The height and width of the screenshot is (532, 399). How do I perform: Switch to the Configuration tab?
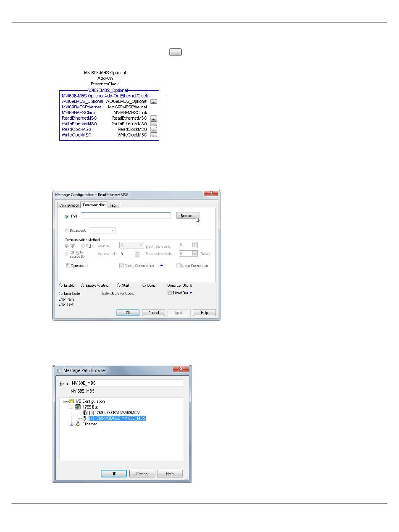point(69,205)
